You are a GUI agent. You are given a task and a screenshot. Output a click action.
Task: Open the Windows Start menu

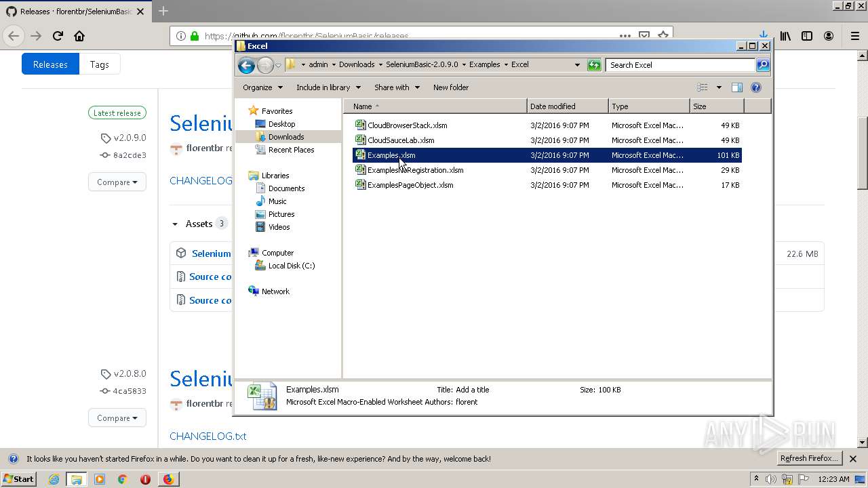18,479
